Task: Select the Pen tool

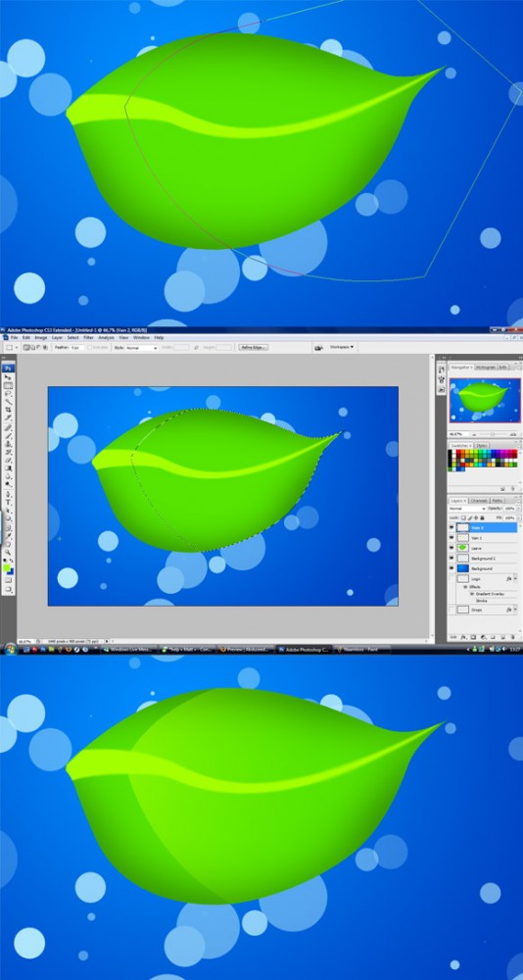Action: (x=8, y=494)
